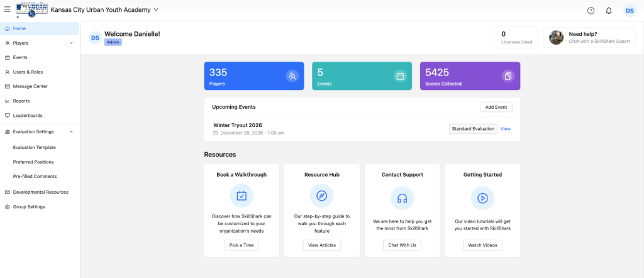644x278 pixels.
Task: Click the Getting Started play icon
Action: (x=482, y=197)
